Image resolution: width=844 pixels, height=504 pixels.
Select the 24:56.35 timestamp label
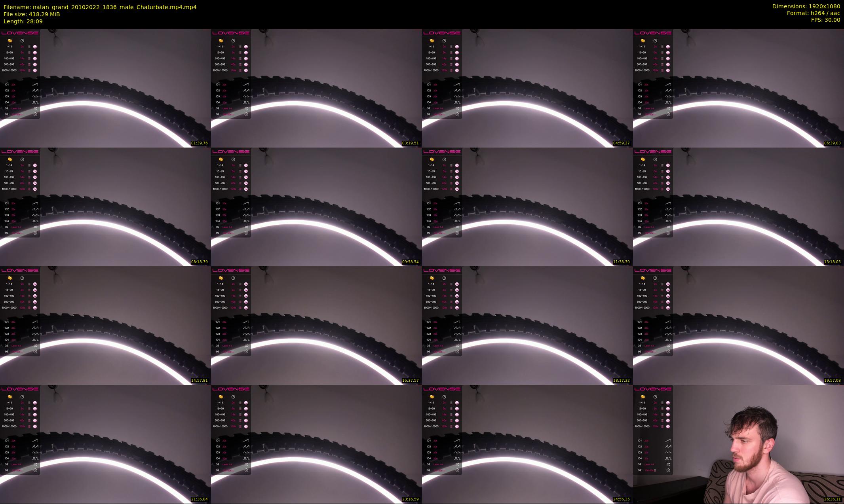pyautogui.click(x=621, y=499)
